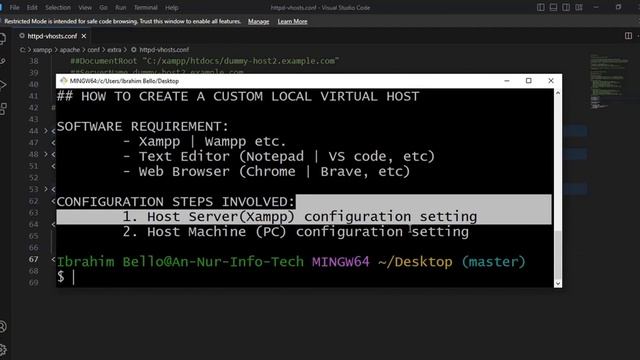Click the 'SOFTWARE REQUIREMENT:' line in terminal
Image resolution: width=640 pixels, height=360 pixels.
pos(142,127)
